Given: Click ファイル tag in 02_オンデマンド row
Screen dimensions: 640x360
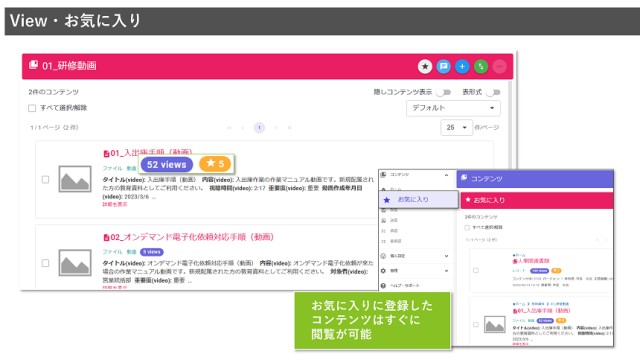Looking at the screenshot, I should [112, 252].
